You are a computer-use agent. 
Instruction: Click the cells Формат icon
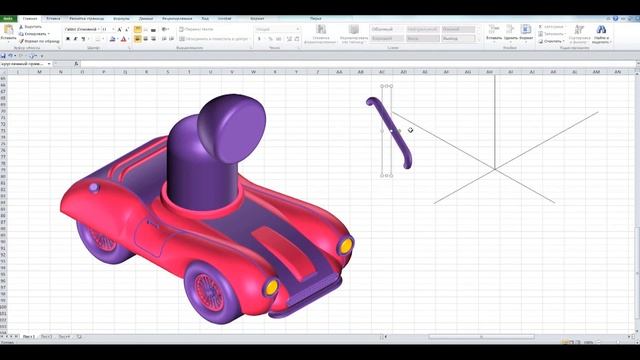pos(526,29)
